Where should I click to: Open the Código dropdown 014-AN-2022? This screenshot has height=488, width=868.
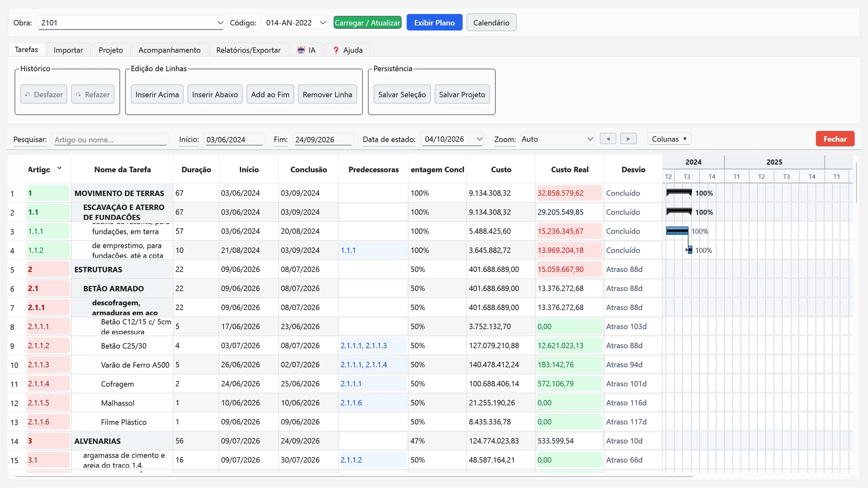pyautogui.click(x=295, y=22)
